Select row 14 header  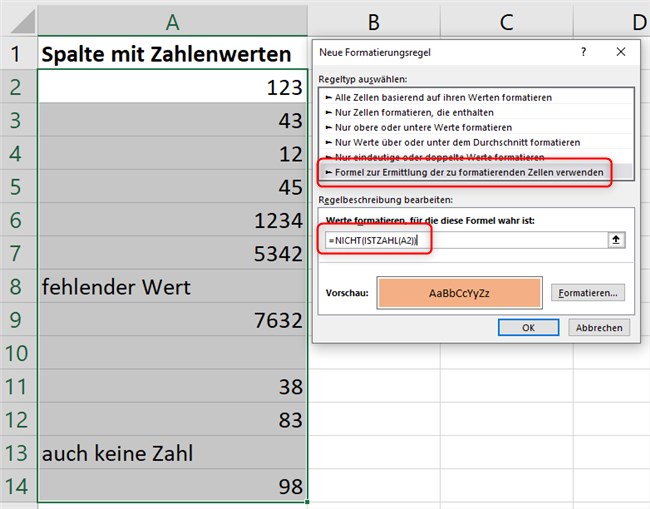[18, 486]
